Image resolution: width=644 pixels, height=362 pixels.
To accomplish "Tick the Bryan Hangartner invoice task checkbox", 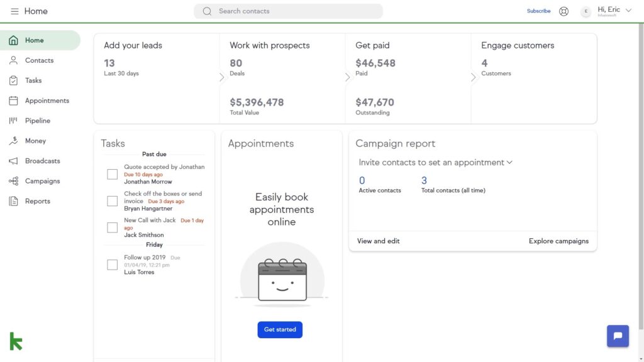I will point(112,201).
